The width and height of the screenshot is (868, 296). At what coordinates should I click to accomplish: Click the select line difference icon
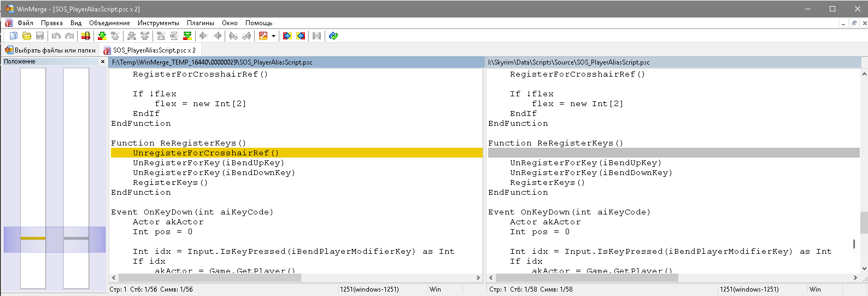pyautogui.click(x=86, y=36)
